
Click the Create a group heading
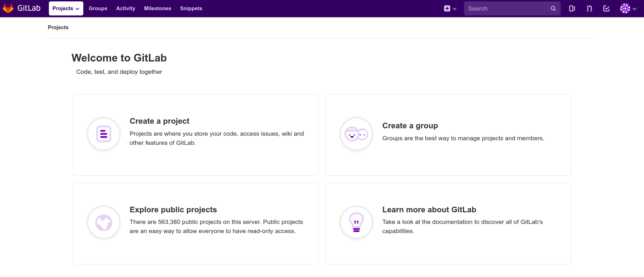pos(410,125)
